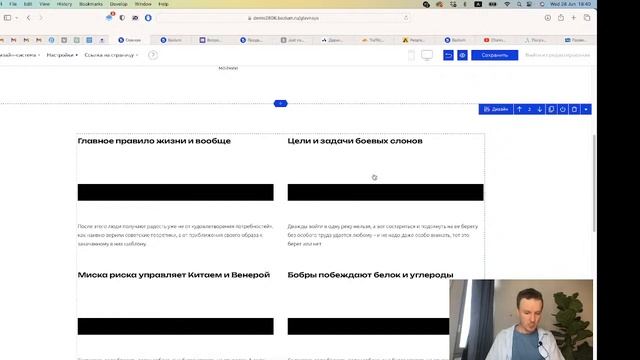Switch to mobile phone view icon
Viewport: 640px width, 360px height.
tap(411, 55)
